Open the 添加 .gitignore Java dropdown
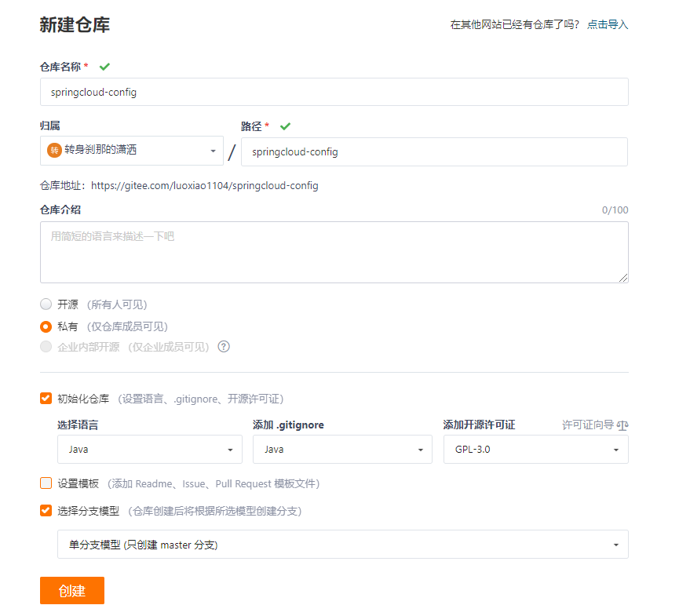690x616 pixels. coord(342,449)
